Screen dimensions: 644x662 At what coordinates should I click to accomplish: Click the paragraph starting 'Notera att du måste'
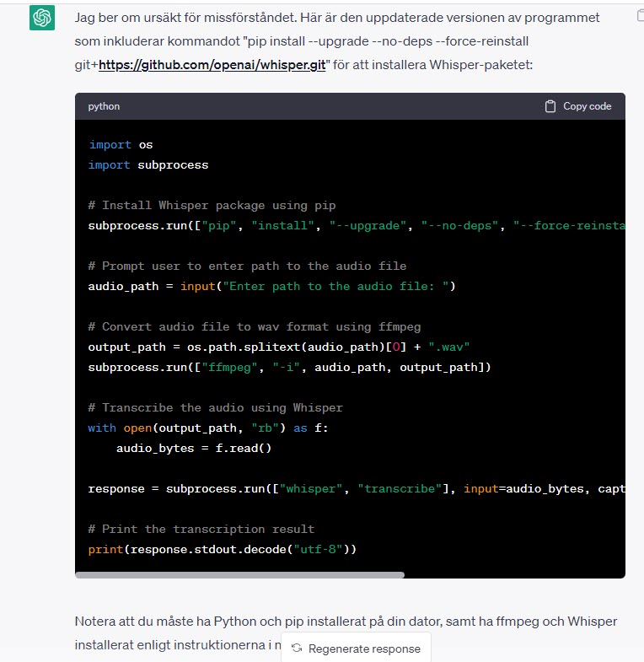pos(346,632)
